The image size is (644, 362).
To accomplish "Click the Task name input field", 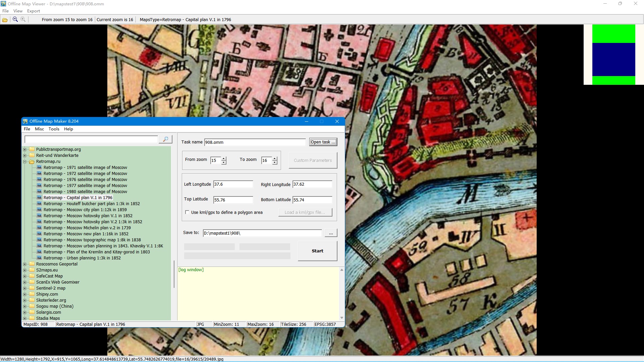I will [x=255, y=142].
